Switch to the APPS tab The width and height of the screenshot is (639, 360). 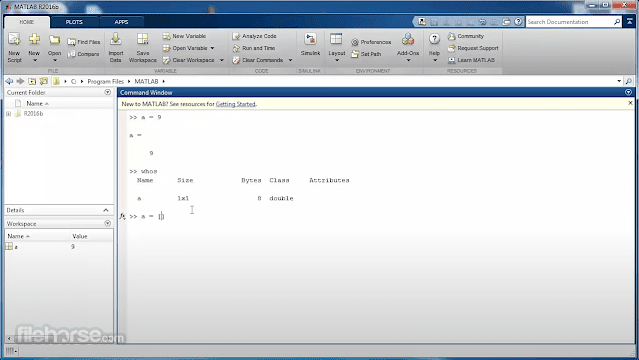[x=121, y=22]
